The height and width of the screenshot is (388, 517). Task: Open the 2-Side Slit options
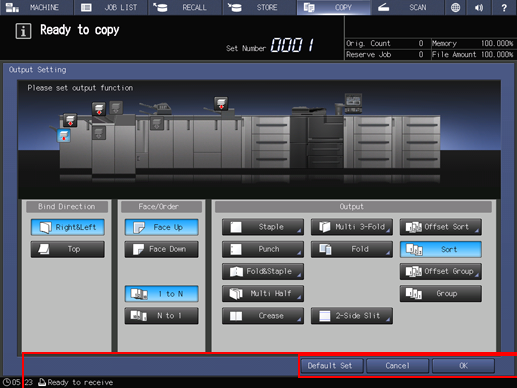pyautogui.click(x=352, y=316)
